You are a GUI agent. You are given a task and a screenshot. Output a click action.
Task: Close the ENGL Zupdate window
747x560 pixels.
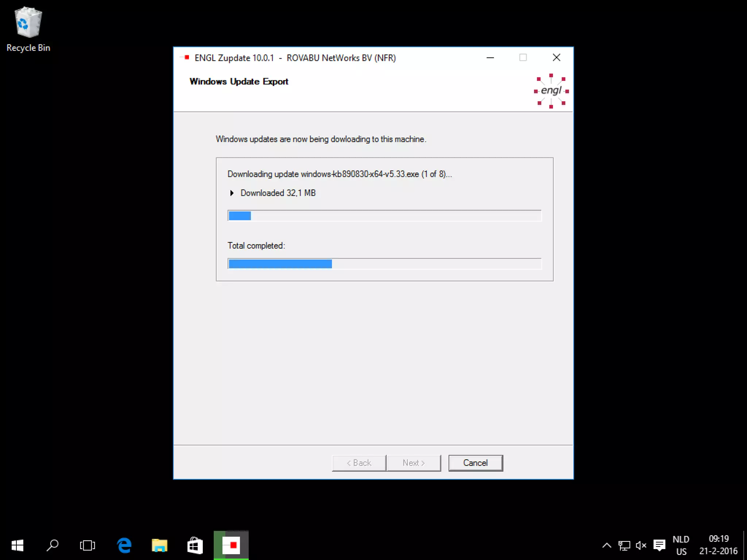(557, 58)
